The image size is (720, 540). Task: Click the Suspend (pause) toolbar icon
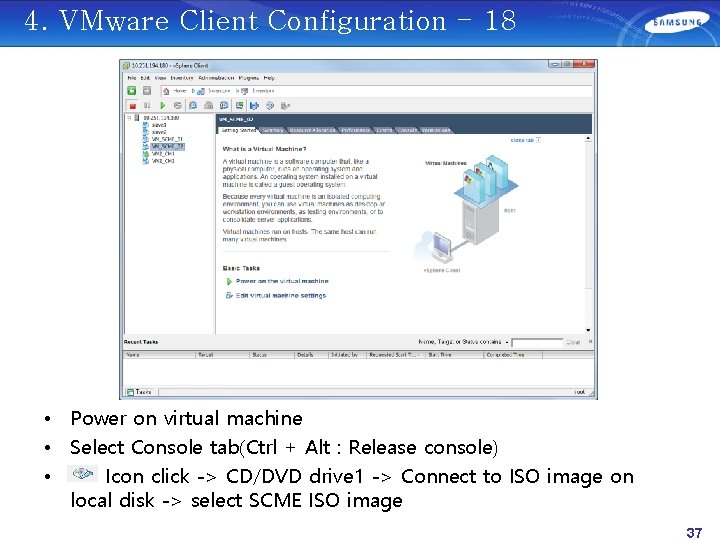pos(147,106)
